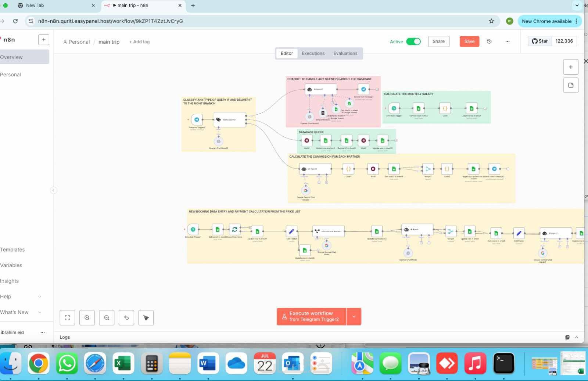
Task: Toggle the Active workflow switch
Action: [x=413, y=42]
